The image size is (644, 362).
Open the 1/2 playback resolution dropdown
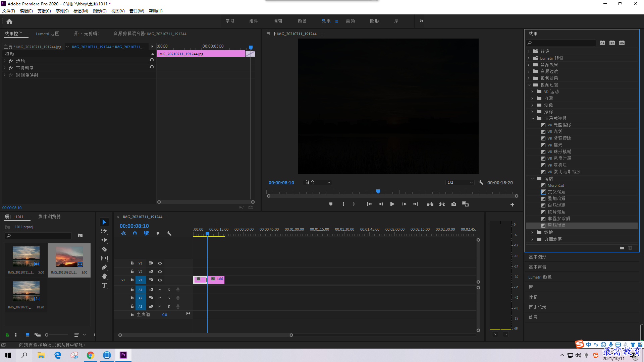(460, 183)
